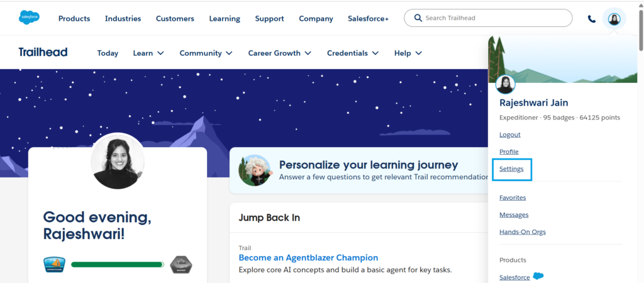Open Become an Agentblazer Champion trail
The height and width of the screenshot is (283, 644).
coord(308,257)
